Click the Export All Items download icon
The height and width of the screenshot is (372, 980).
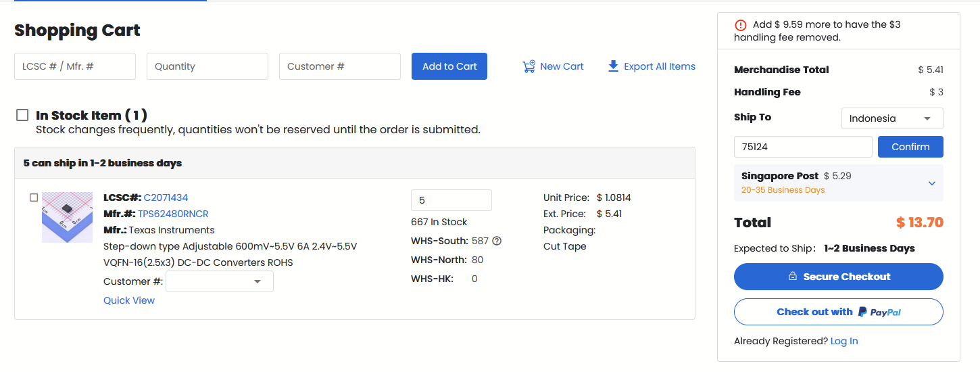pyautogui.click(x=613, y=66)
